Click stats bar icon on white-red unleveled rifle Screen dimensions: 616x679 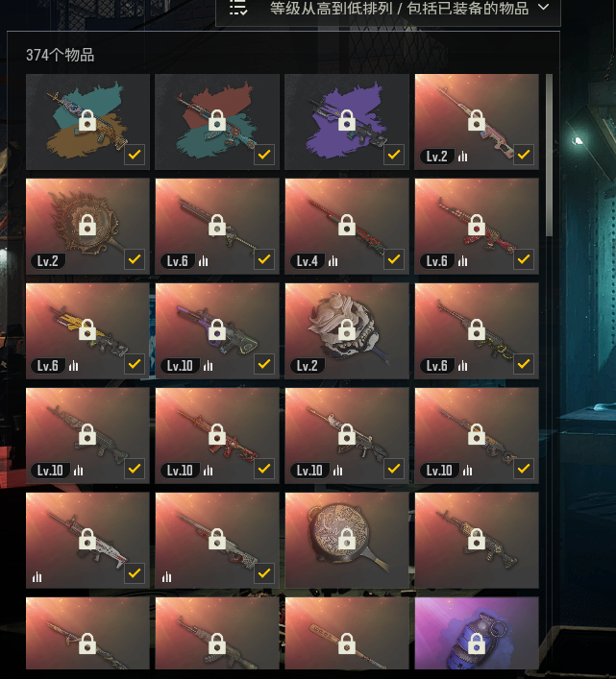[x=37, y=576]
